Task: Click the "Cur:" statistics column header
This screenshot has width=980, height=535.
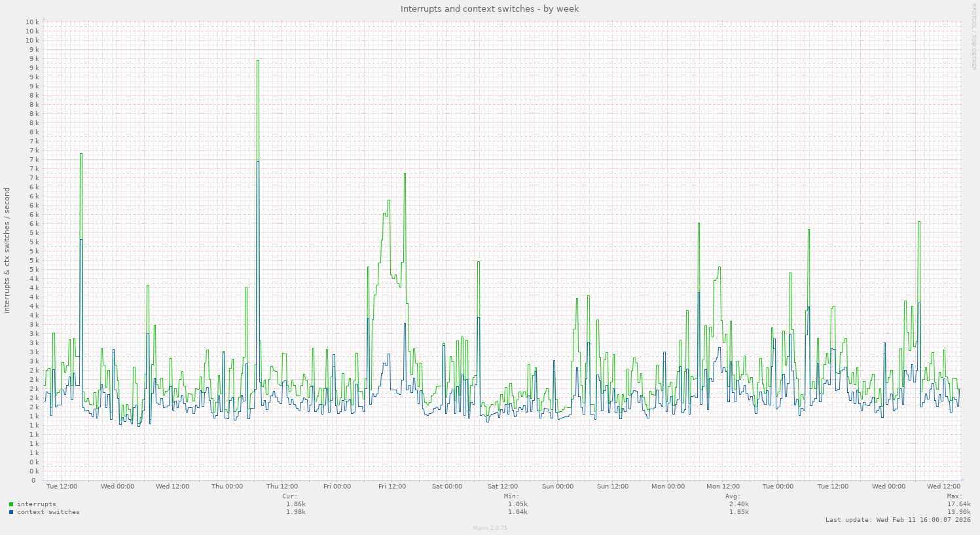Action: click(289, 496)
